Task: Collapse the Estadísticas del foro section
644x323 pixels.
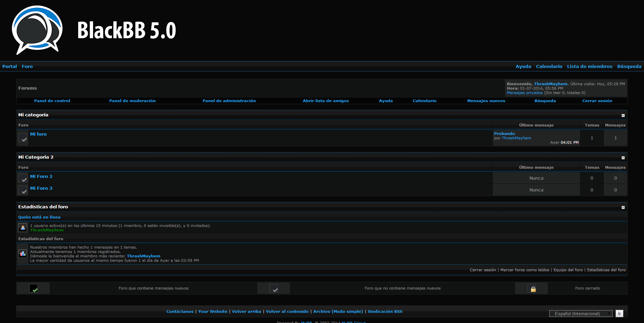Action: pyautogui.click(x=623, y=207)
